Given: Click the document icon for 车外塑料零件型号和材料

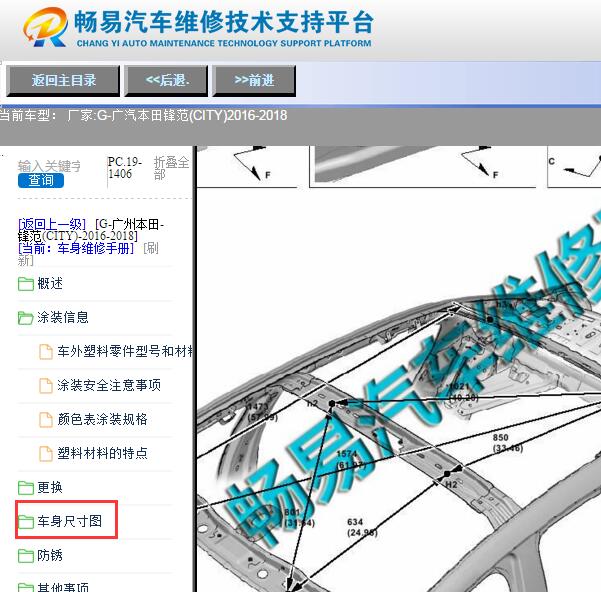Looking at the screenshot, I should coord(46,352).
